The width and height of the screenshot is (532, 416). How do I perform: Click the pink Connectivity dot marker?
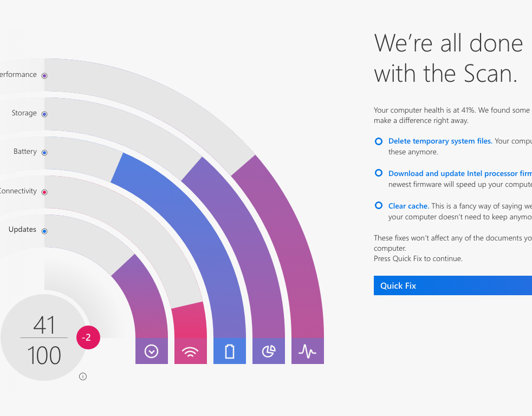click(x=44, y=192)
